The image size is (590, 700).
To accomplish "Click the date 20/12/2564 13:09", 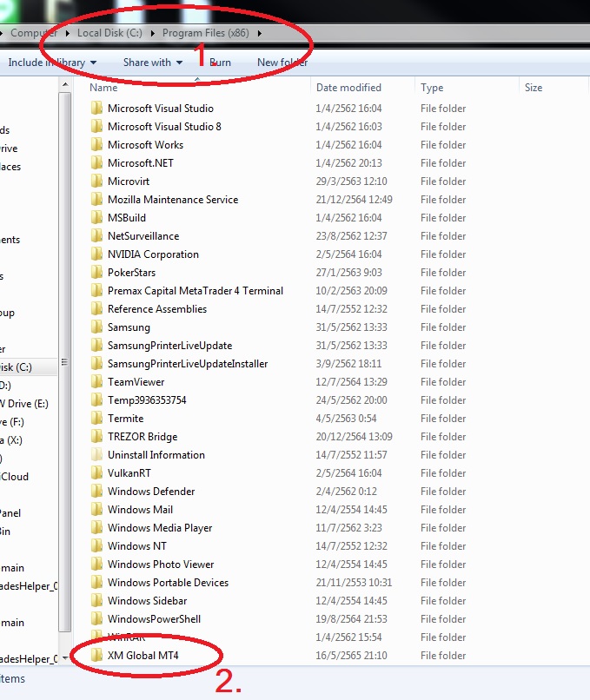I will 354,437.
